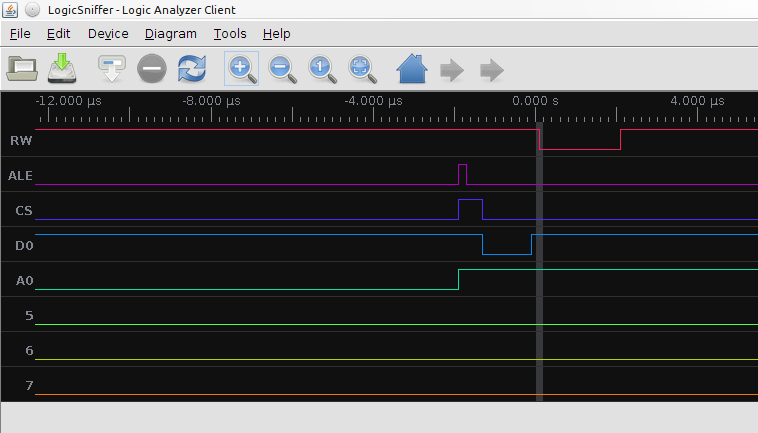Click the 4.000 µs mark on timeline ruler

[x=697, y=101]
